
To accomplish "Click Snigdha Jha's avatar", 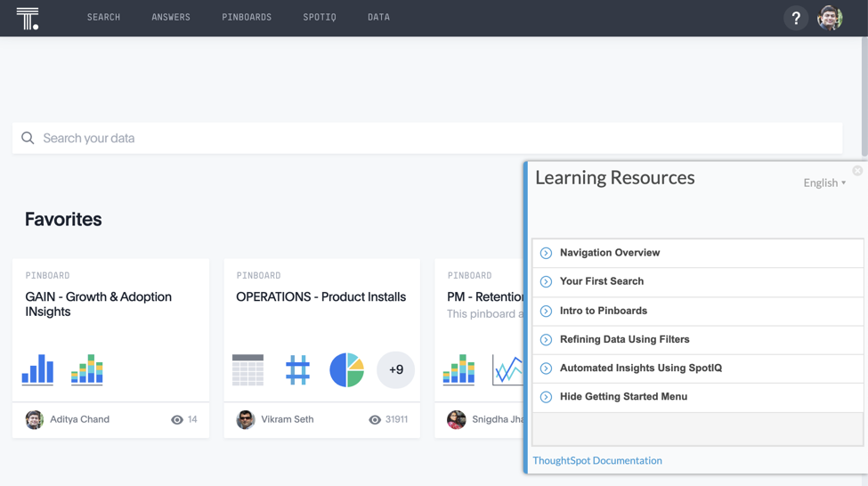I will coord(456,419).
